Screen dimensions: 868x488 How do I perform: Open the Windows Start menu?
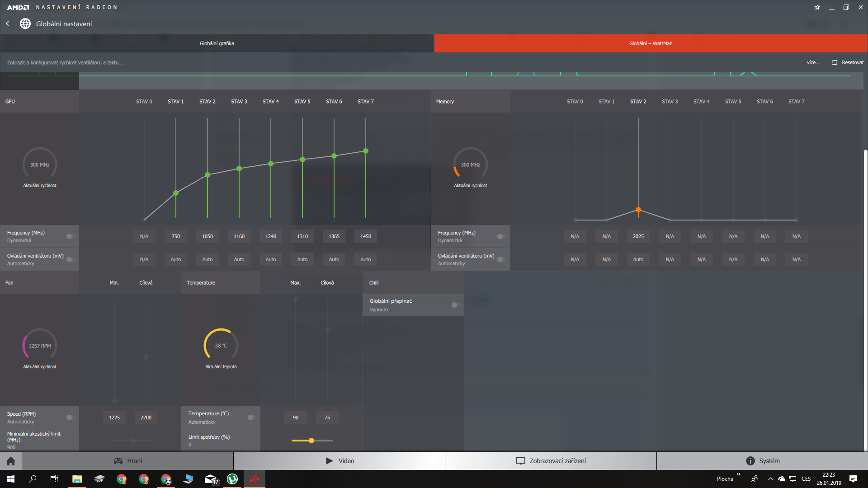tap(11, 479)
